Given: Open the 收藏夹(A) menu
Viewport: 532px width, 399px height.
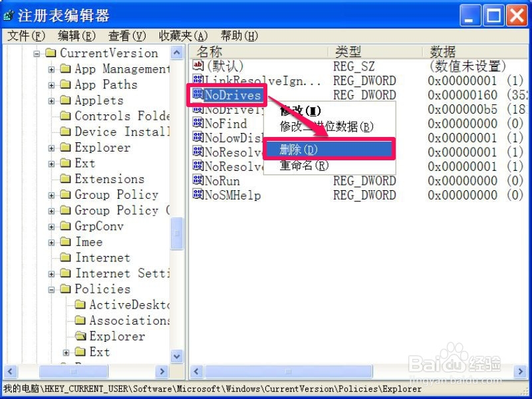Looking at the screenshot, I should (x=184, y=36).
